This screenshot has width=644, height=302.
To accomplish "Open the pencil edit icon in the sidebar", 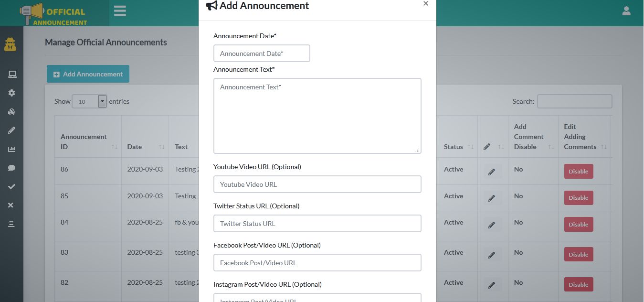I will (x=11, y=130).
